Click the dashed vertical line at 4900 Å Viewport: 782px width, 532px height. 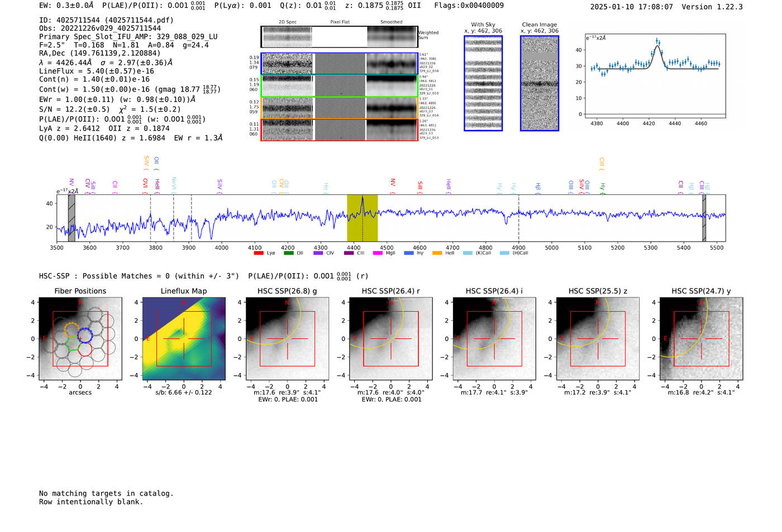pos(519,218)
